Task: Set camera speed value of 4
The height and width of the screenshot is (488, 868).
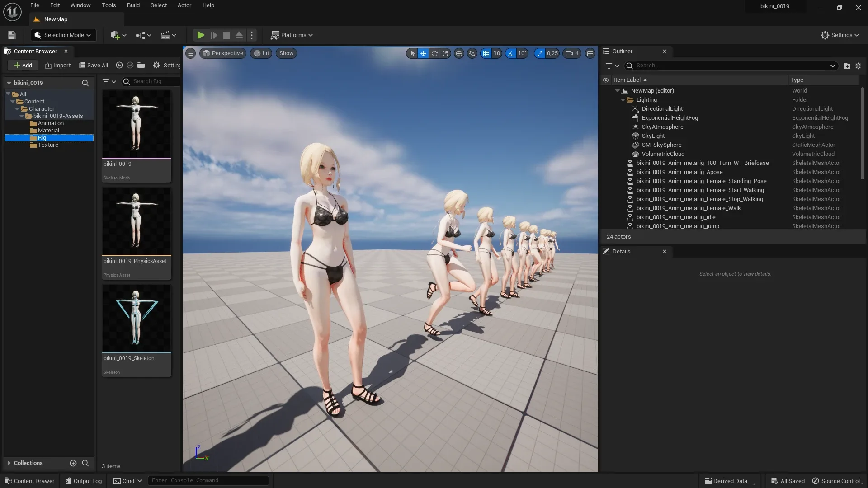Action: tap(571, 53)
